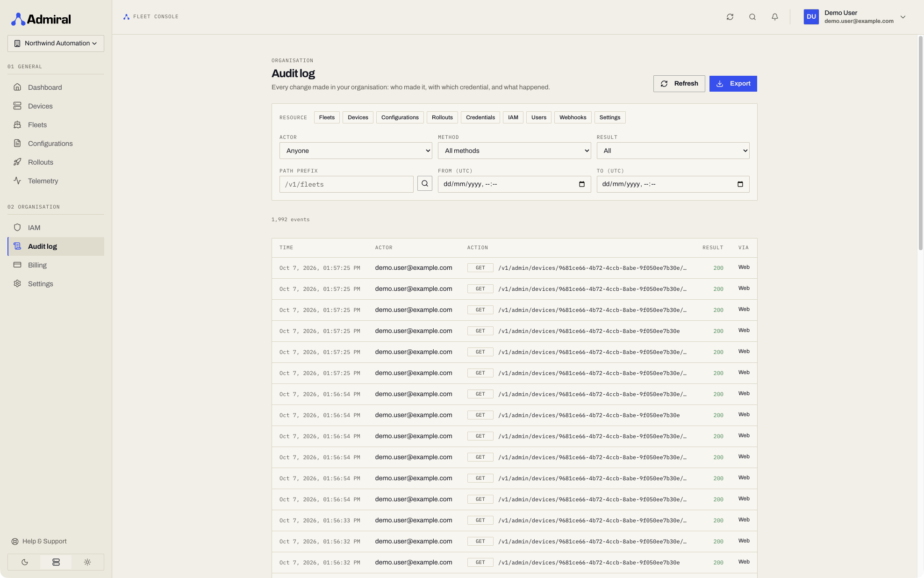
Task: Open Billing in sidebar
Action: tap(56, 265)
